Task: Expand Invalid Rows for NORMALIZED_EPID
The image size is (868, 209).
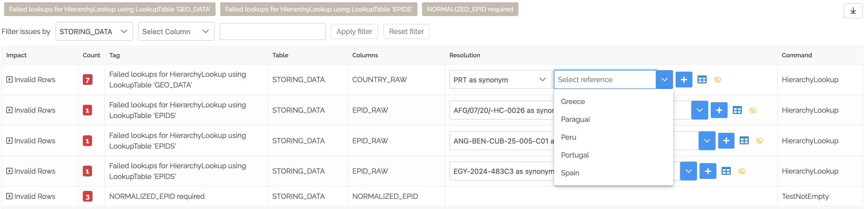Action: click(9, 196)
